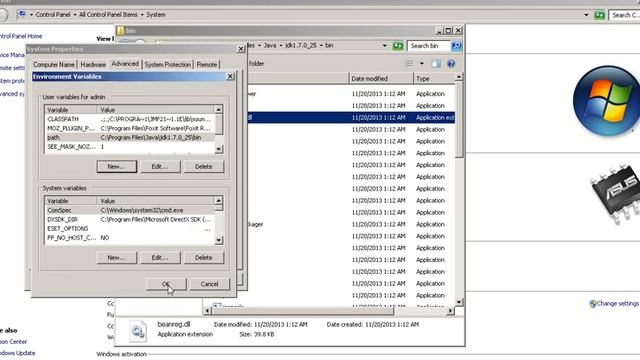Select the ComSpec system variable

click(129, 210)
